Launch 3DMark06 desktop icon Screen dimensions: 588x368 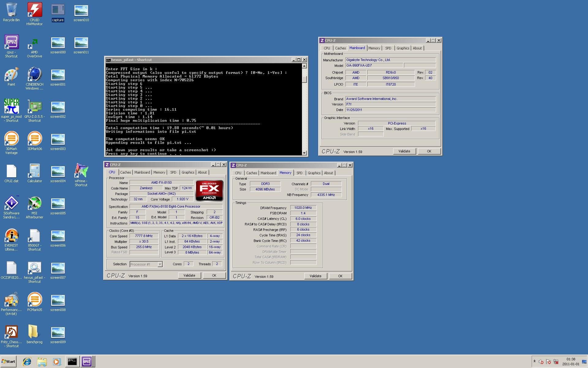coord(35,141)
